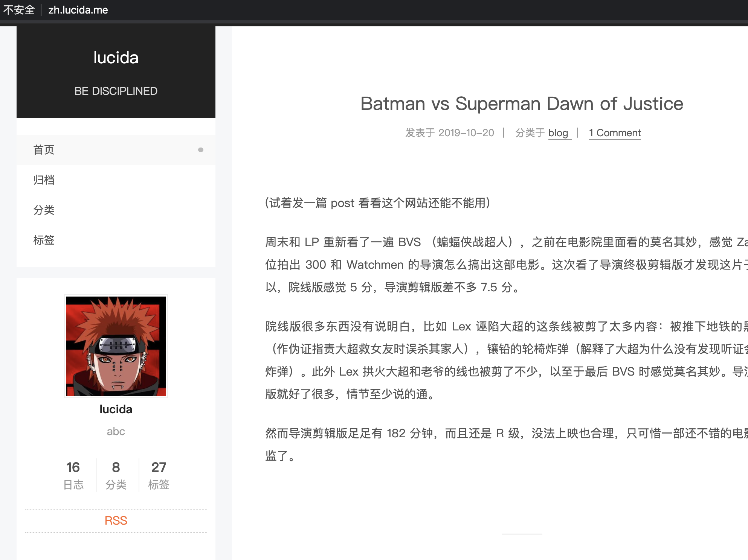Click the lucida site title
Screen dimensions: 748x560
pyautogui.click(x=116, y=58)
